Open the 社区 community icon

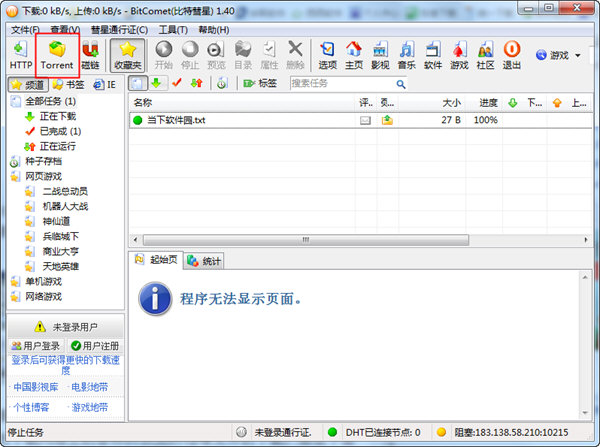(485, 54)
